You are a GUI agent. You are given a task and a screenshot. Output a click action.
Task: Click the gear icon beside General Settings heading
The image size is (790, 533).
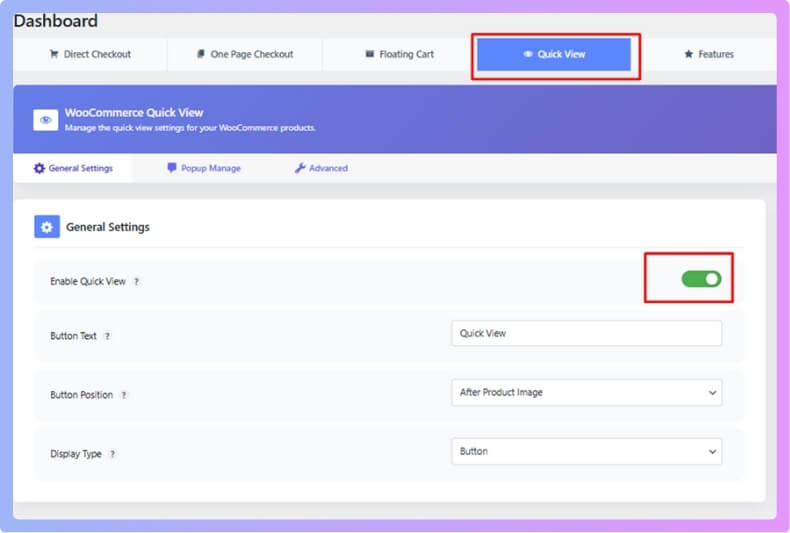[47, 227]
